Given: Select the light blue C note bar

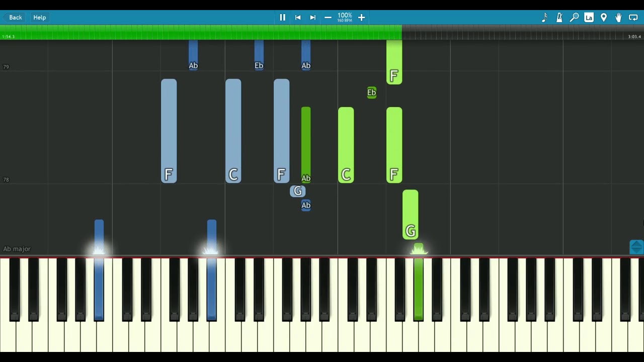Looking at the screenshot, I should (233, 131).
